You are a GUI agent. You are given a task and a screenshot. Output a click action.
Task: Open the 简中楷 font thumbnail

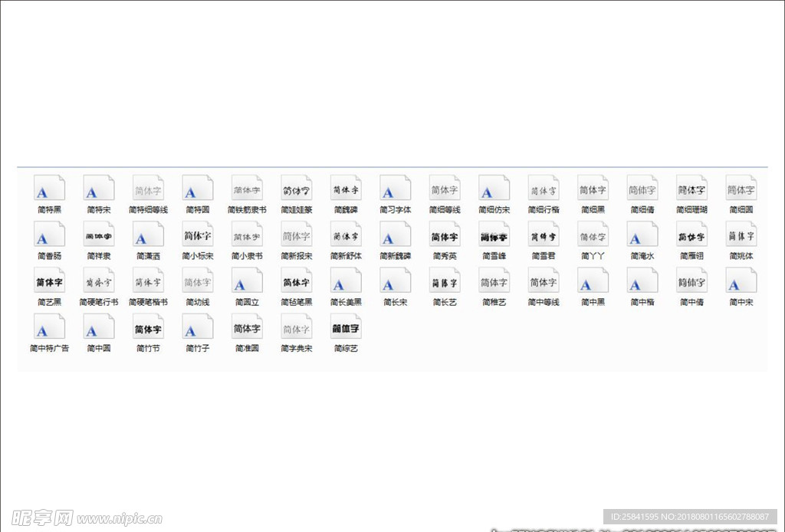642,281
